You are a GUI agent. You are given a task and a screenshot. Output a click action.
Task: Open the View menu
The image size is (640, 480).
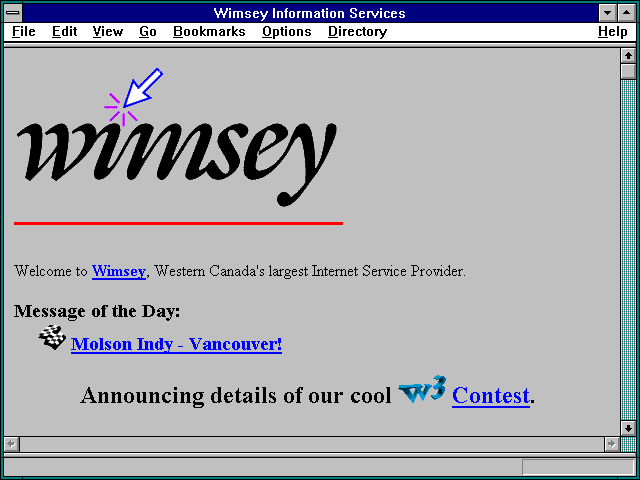[107, 31]
